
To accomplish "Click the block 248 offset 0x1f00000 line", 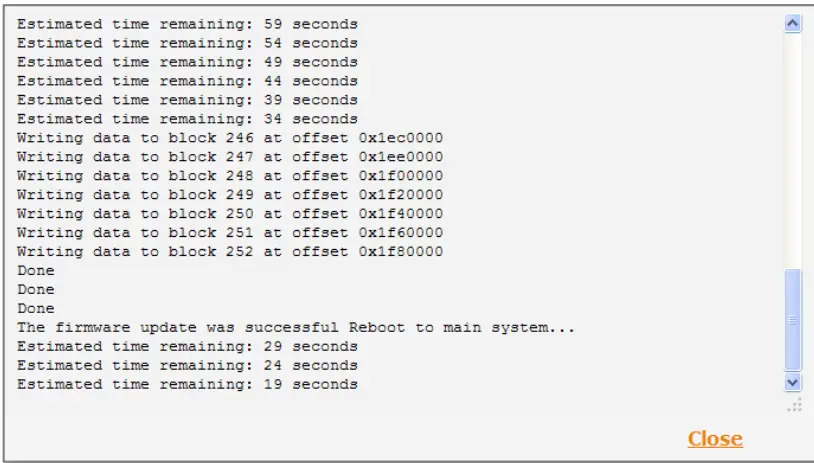I will pyautogui.click(x=230, y=175).
